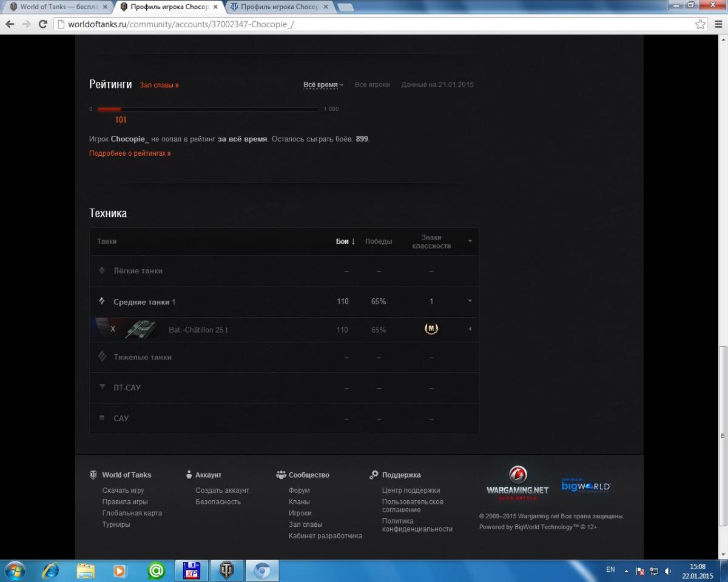Expand the Тяжёлые танки row
Viewport: 728px width, 582px height.
coord(284,357)
